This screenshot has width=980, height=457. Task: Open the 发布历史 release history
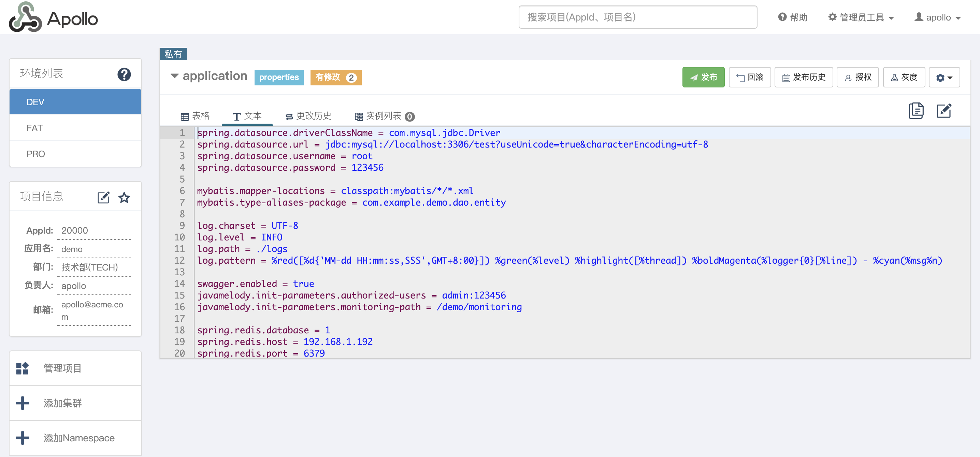(x=804, y=77)
